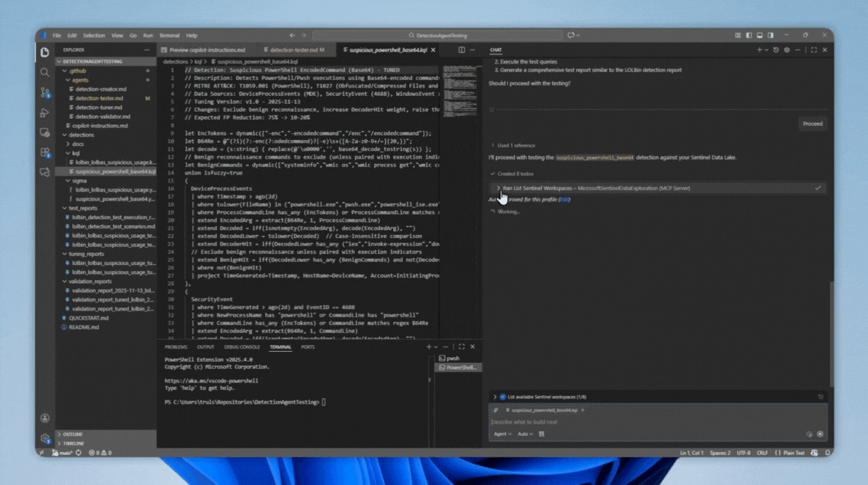Expand the docs folder in Explorer
Screen dimensions: 868x485
[x=78, y=144]
